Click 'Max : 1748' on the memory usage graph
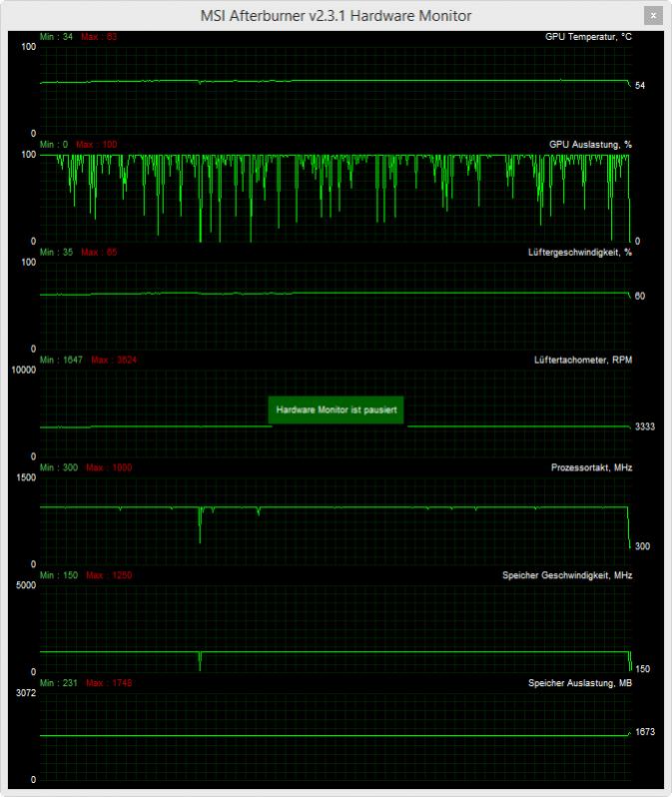Image resolution: width=672 pixels, height=797 pixels. (x=109, y=683)
